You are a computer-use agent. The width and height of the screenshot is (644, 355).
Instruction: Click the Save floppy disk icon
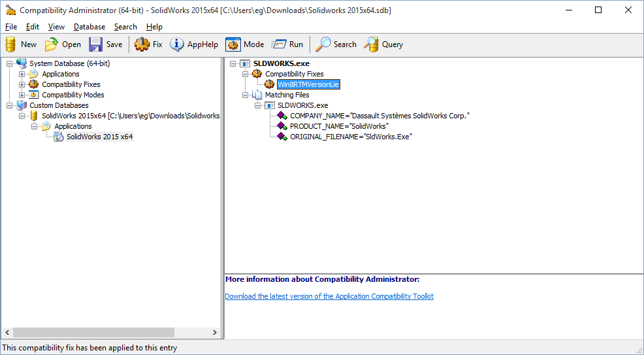tap(95, 44)
